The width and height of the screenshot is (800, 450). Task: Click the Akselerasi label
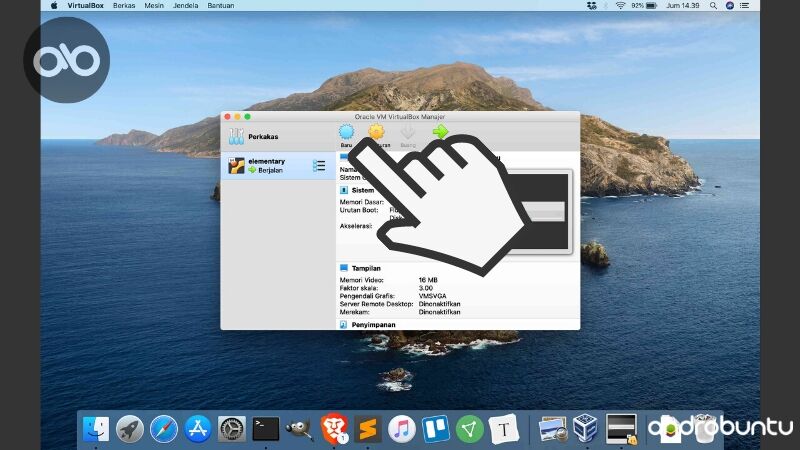point(356,226)
